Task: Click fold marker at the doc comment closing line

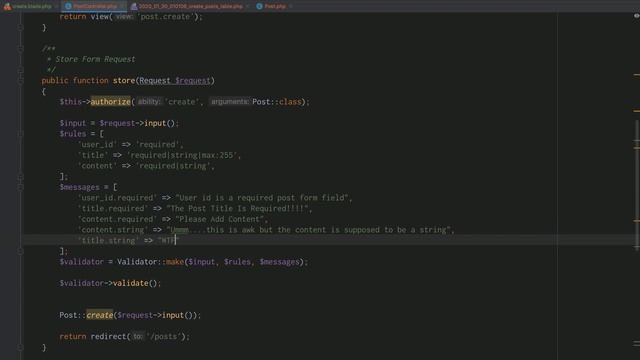Action: coord(20,70)
